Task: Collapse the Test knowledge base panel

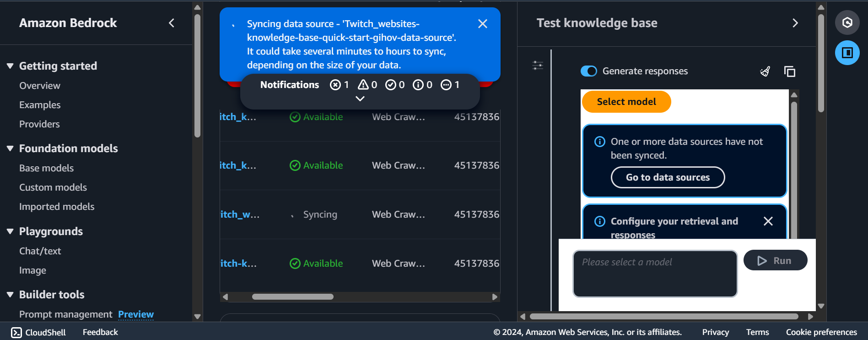Action: [795, 23]
